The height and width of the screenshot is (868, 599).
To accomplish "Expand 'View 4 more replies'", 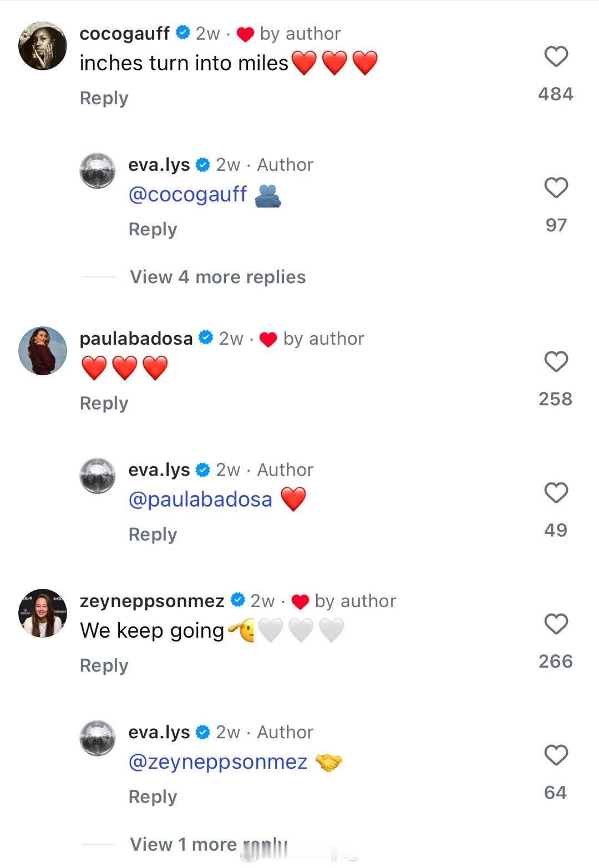I will pyautogui.click(x=217, y=277).
